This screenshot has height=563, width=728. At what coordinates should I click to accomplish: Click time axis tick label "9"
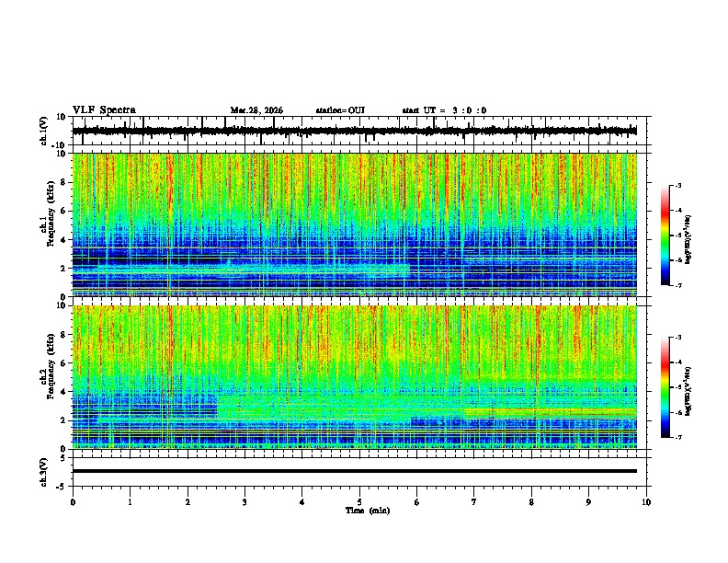point(588,501)
